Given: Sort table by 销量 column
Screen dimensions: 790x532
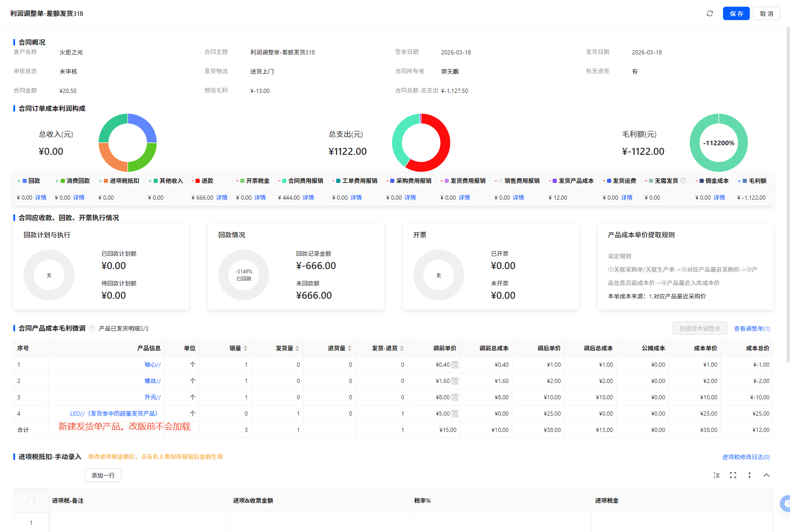Looking at the screenshot, I should (x=245, y=348).
